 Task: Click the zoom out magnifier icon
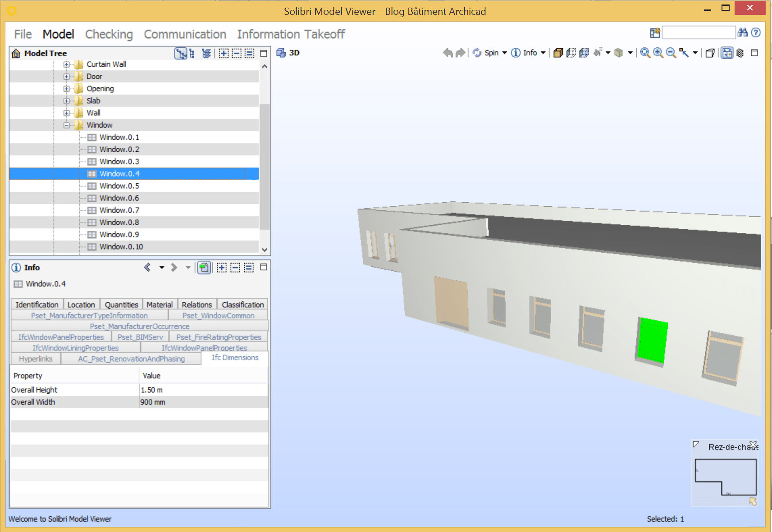coord(671,53)
